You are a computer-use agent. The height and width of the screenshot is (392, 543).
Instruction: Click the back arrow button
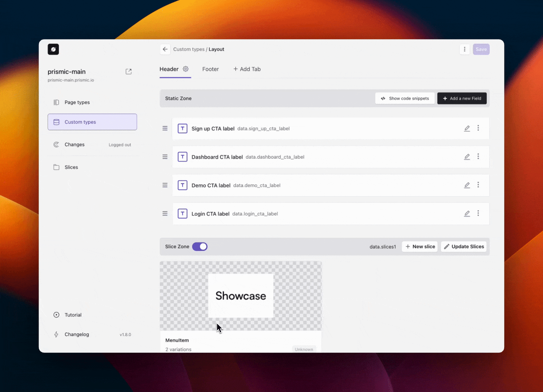(x=165, y=49)
